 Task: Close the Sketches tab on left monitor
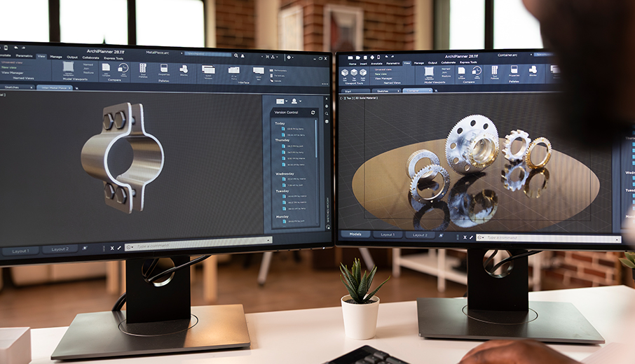[x=31, y=87]
